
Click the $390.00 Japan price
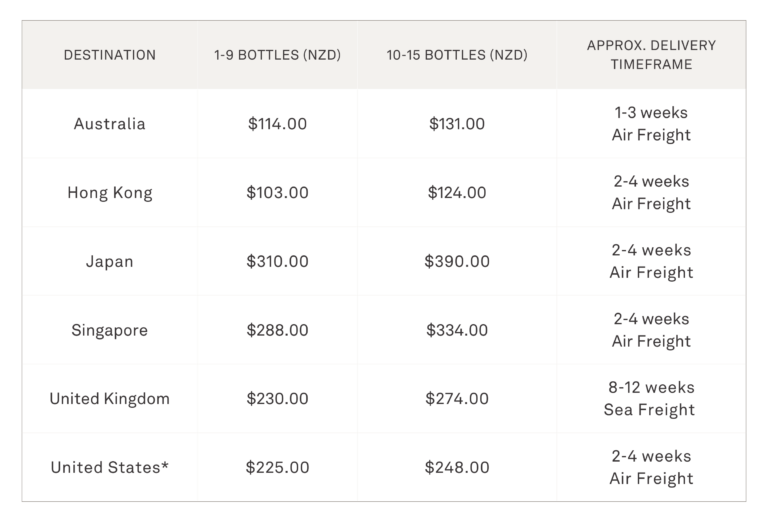(457, 261)
